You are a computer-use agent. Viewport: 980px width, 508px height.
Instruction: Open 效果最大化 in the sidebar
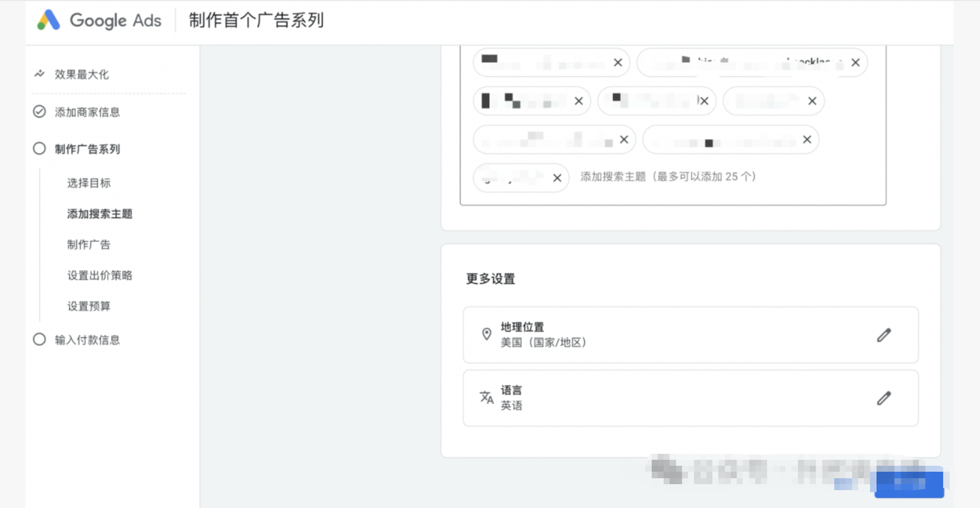tap(81, 74)
